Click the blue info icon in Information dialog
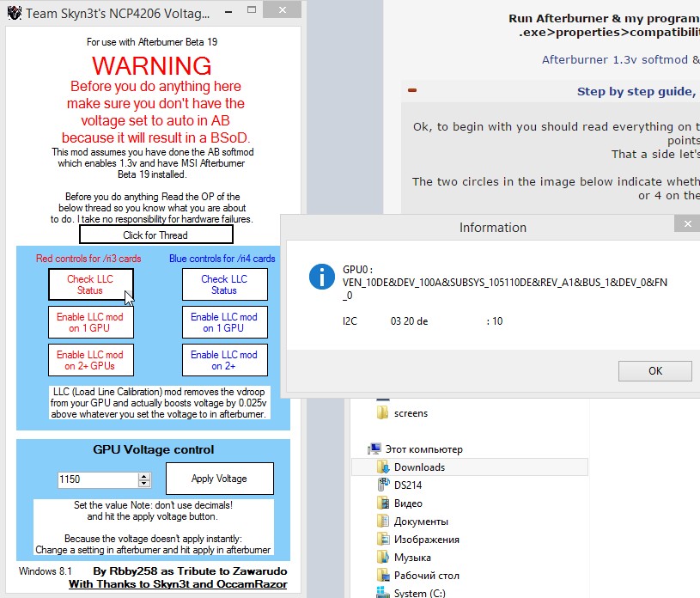This screenshot has width=700, height=598. tap(322, 277)
